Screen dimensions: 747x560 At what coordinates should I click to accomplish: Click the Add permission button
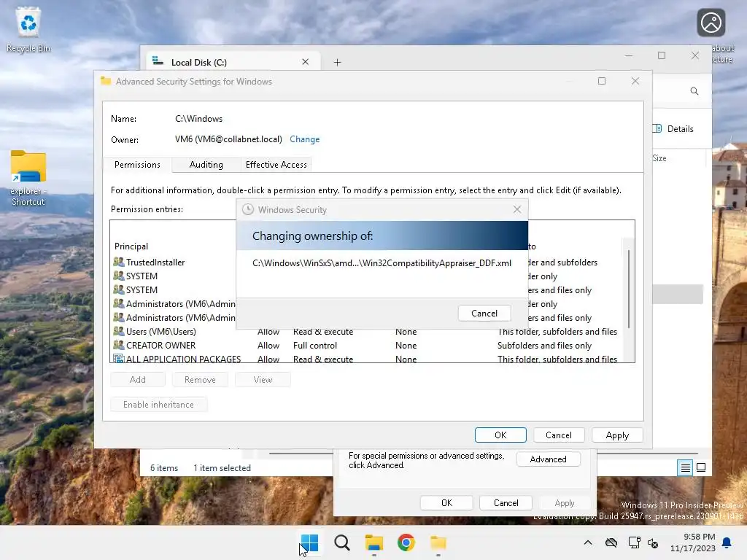click(x=138, y=379)
